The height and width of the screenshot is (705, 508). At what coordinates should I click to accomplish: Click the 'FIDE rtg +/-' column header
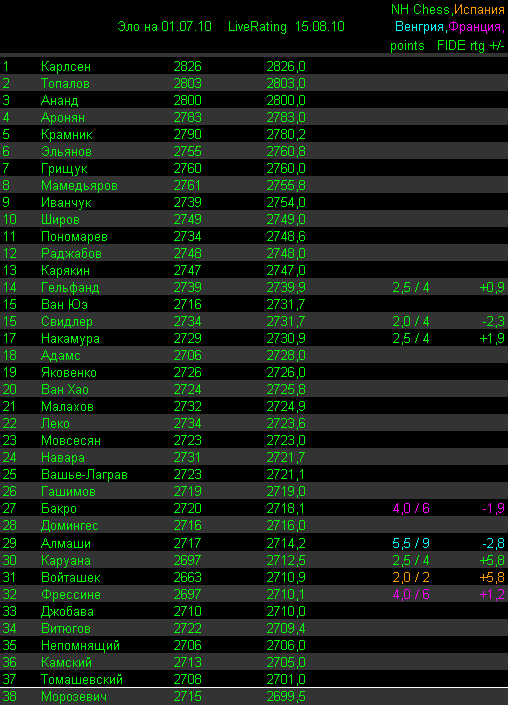pyautogui.click(x=471, y=46)
